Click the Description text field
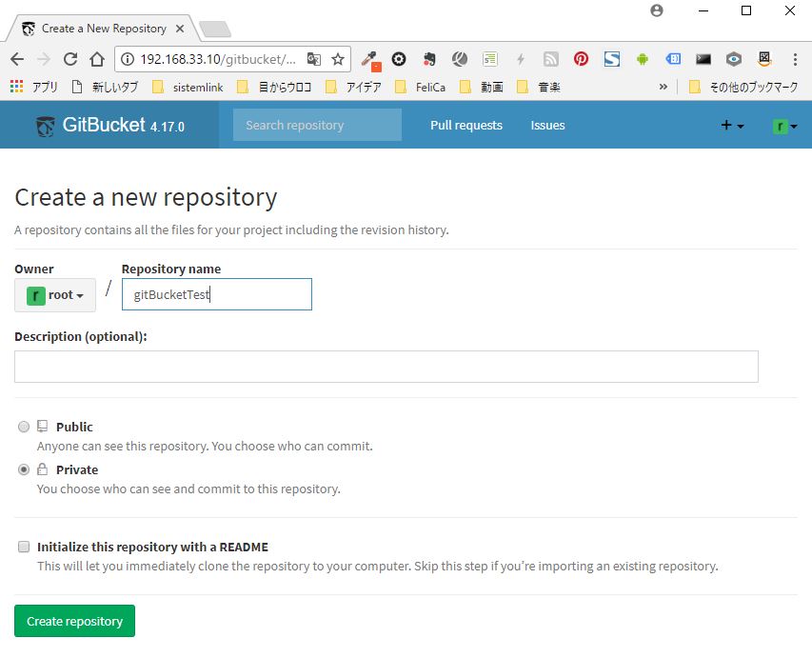 [x=386, y=367]
